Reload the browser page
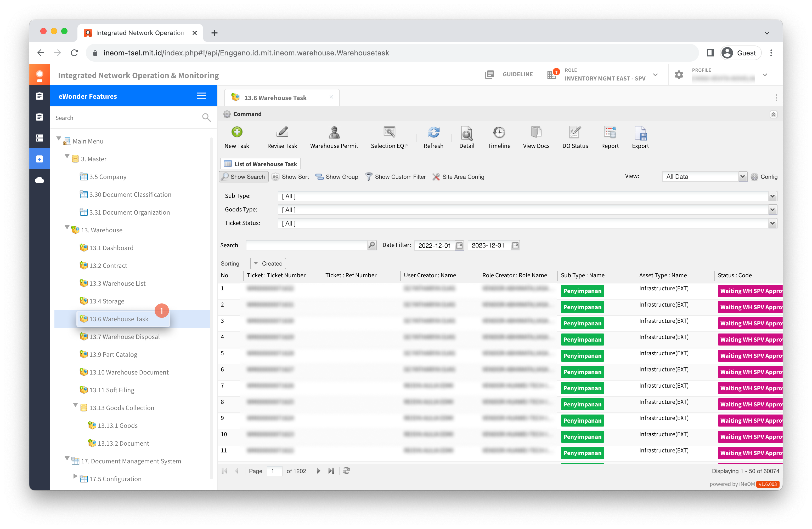This screenshot has height=529, width=812. coord(74,53)
